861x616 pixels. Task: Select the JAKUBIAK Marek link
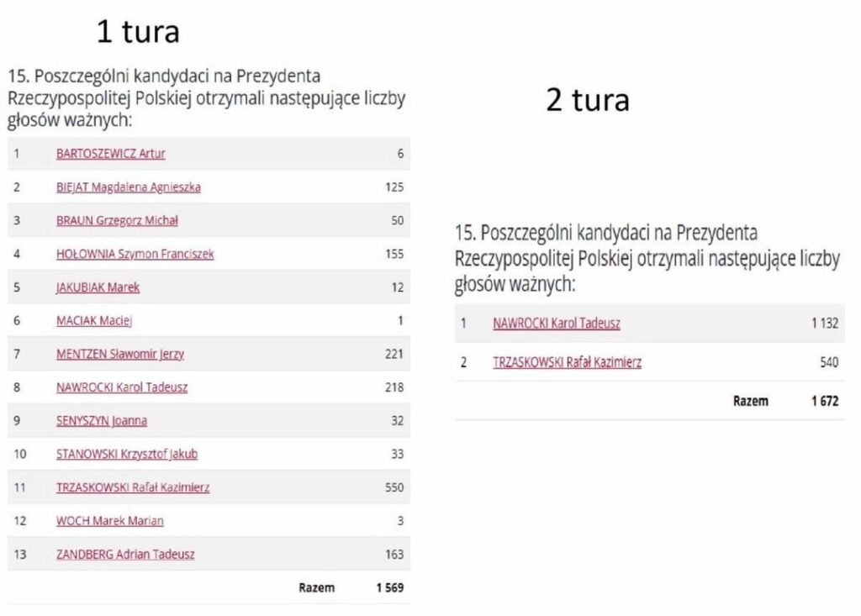[x=98, y=287]
